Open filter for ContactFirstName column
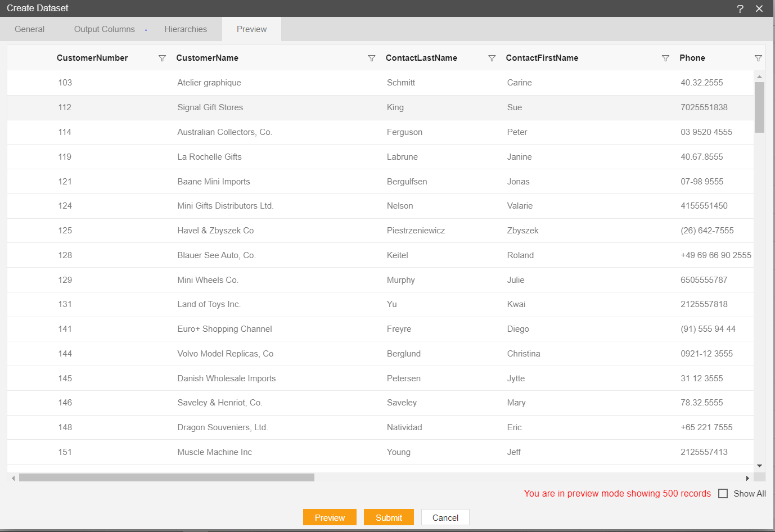Image resolution: width=775 pixels, height=532 pixels. point(665,58)
